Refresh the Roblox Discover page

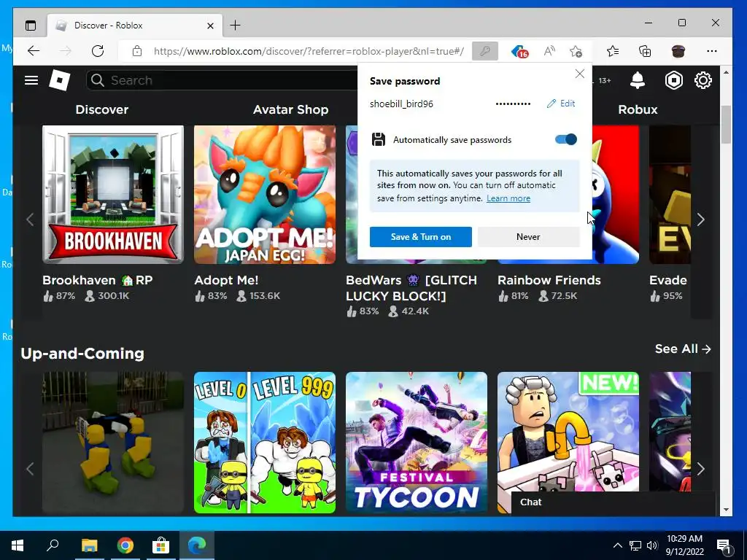coord(98,51)
